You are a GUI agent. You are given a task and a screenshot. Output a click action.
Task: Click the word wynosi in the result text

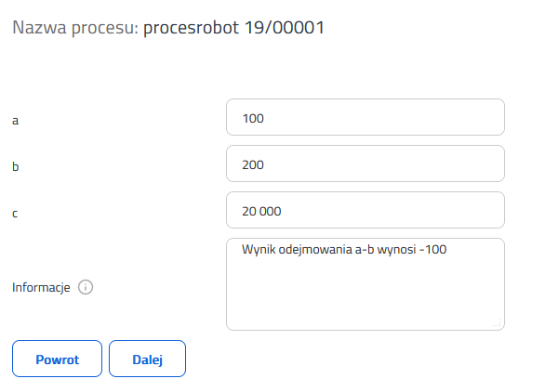[396, 250]
